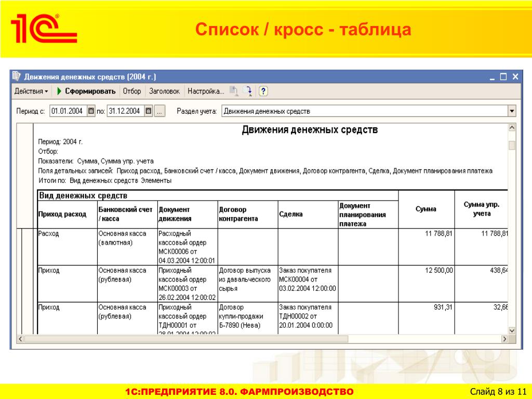Open help via the question mark icon
Screen dimensions: 532x399
(263, 91)
